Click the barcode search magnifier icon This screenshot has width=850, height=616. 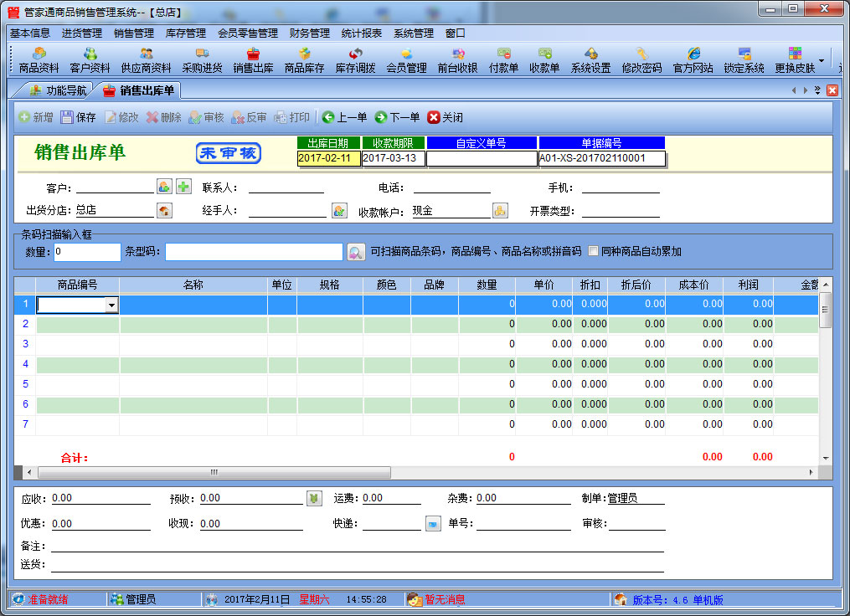[x=355, y=251]
